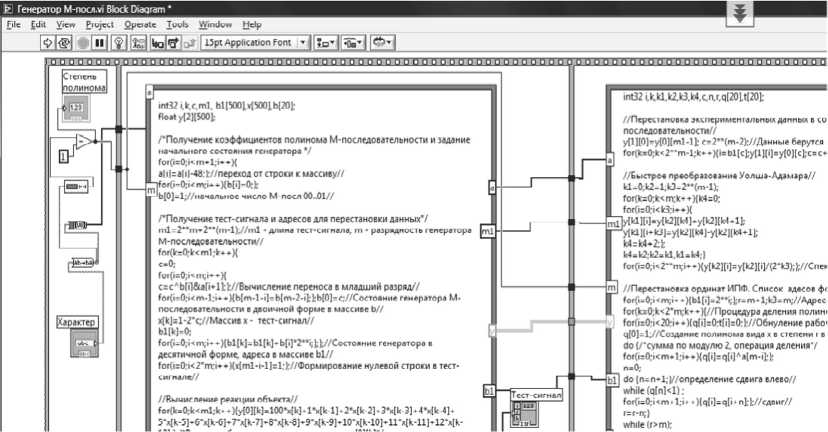The image size is (828, 432).
Task: Click the Abort Execution button
Action: point(83,43)
